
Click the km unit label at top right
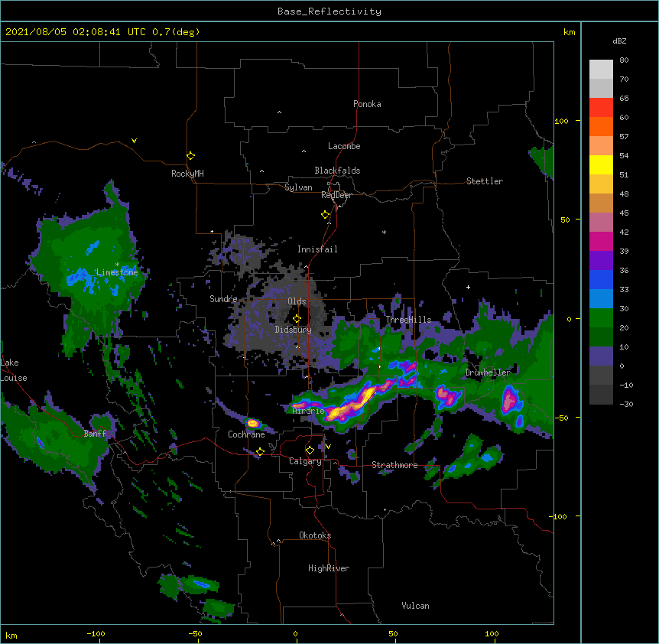click(570, 32)
